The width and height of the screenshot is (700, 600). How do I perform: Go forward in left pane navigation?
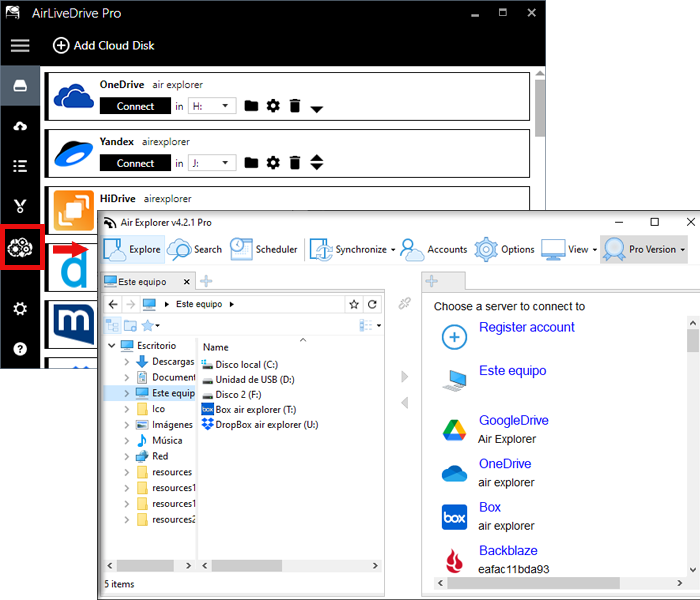click(x=130, y=304)
